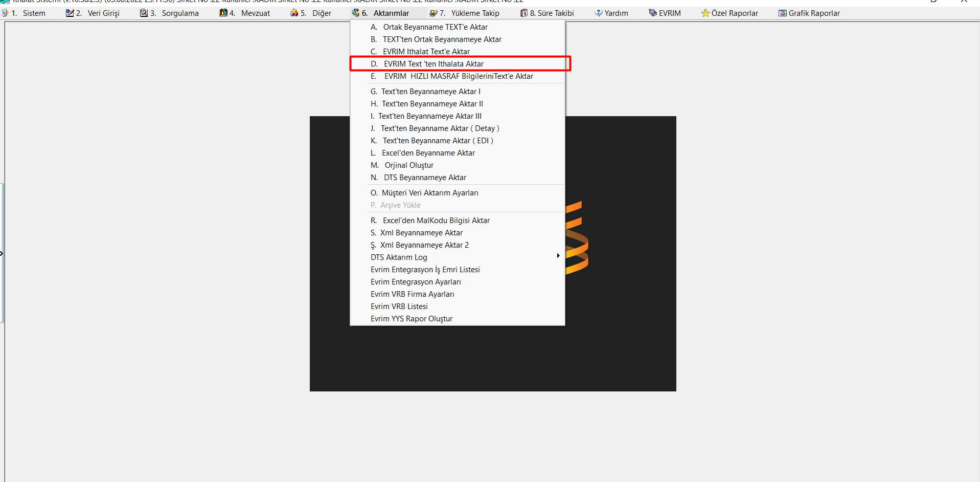Expand the DTS Aktarım Log submenu
Viewport: 980px width, 482px height.
pos(458,257)
